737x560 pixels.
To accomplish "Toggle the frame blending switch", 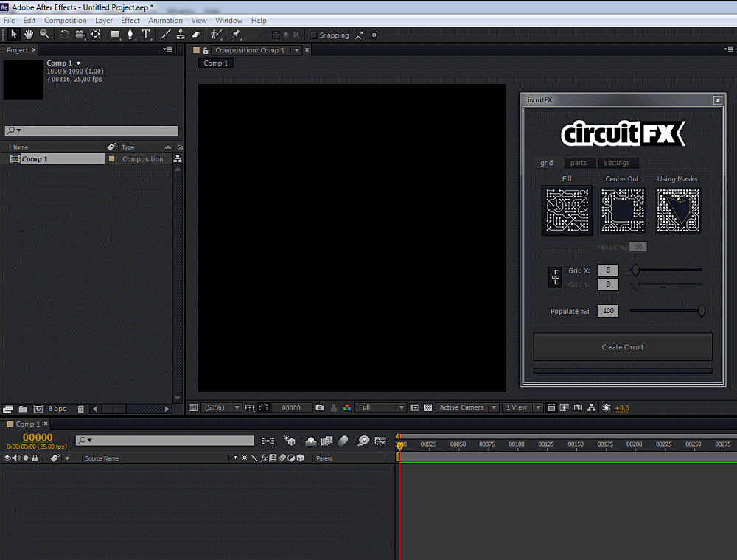I will (x=326, y=439).
